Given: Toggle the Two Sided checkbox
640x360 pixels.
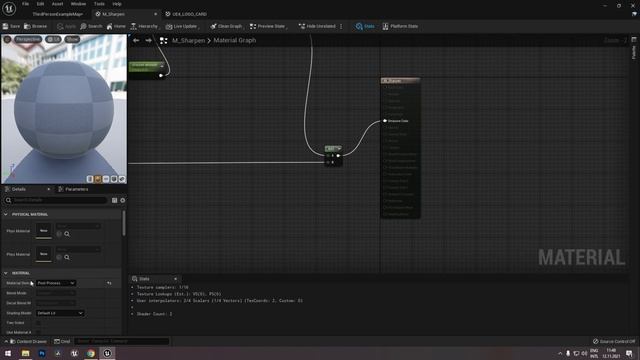Looking at the screenshot, I should 38,323.
